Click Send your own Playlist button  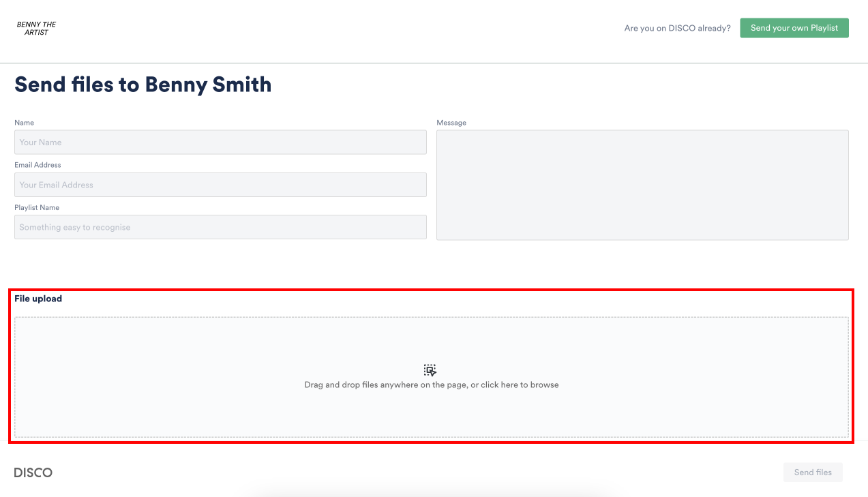tap(794, 28)
